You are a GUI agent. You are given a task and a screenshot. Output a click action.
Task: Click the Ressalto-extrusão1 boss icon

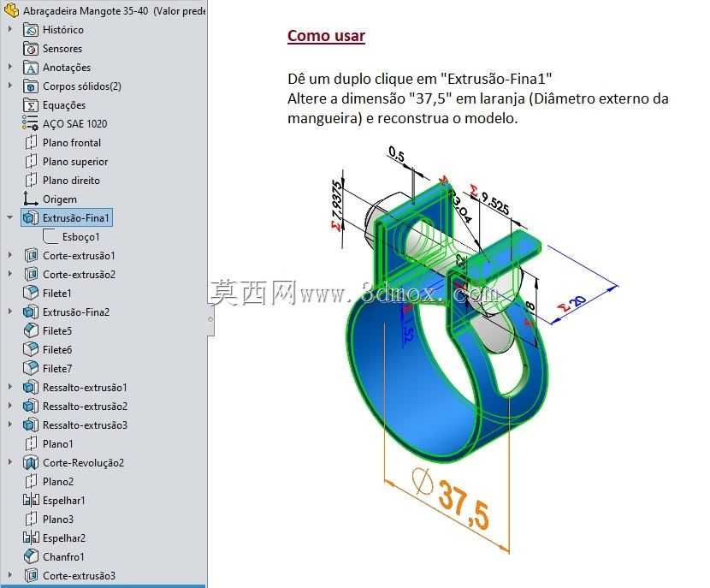(30, 388)
